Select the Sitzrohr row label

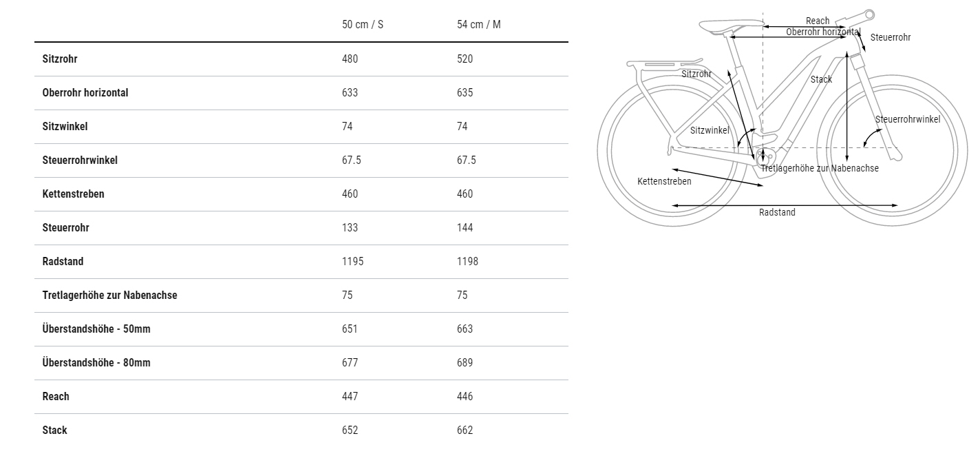pos(60,59)
